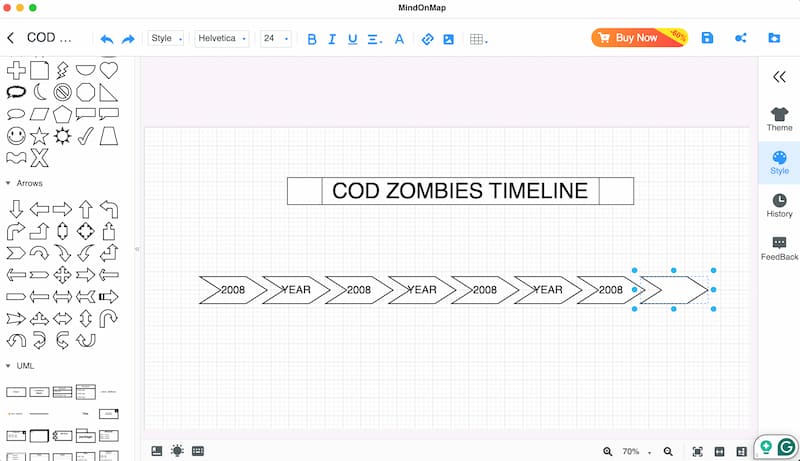The image size is (800, 461).
Task: Click the share icon
Action: pyautogui.click(x=741, y=38)
